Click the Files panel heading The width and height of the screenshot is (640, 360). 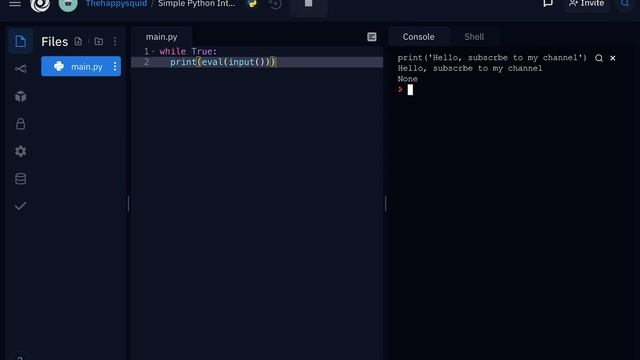click(x=54, y=42)
